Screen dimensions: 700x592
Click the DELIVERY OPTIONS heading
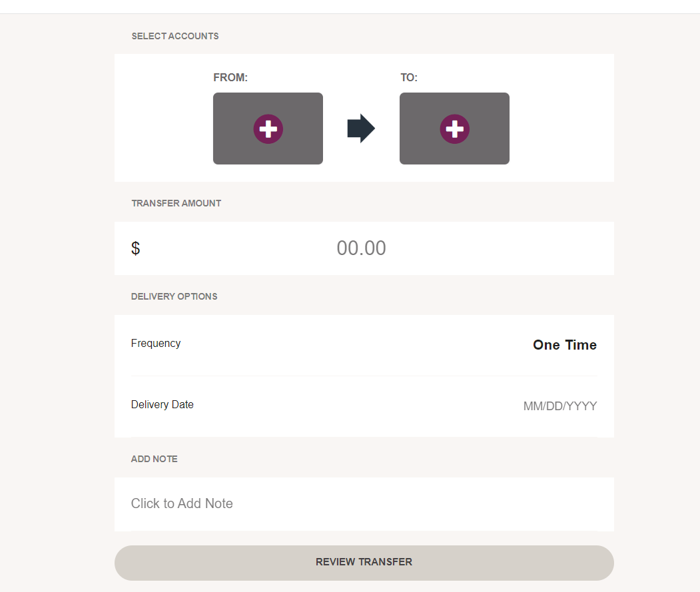point(174,296)
